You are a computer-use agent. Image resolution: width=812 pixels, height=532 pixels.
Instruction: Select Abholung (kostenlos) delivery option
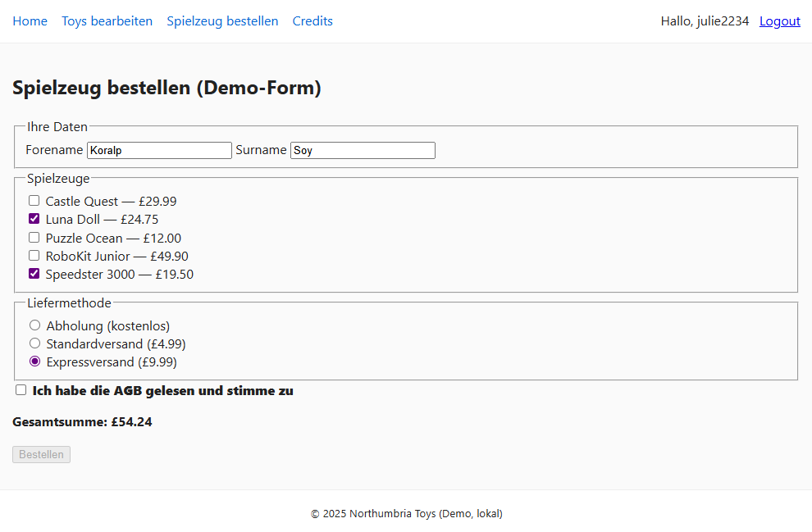pyautogui.click(x=35, y=325)
